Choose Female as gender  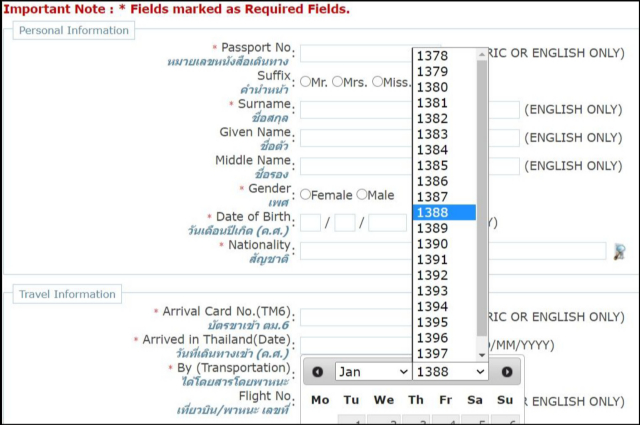(x=306, y=195)
